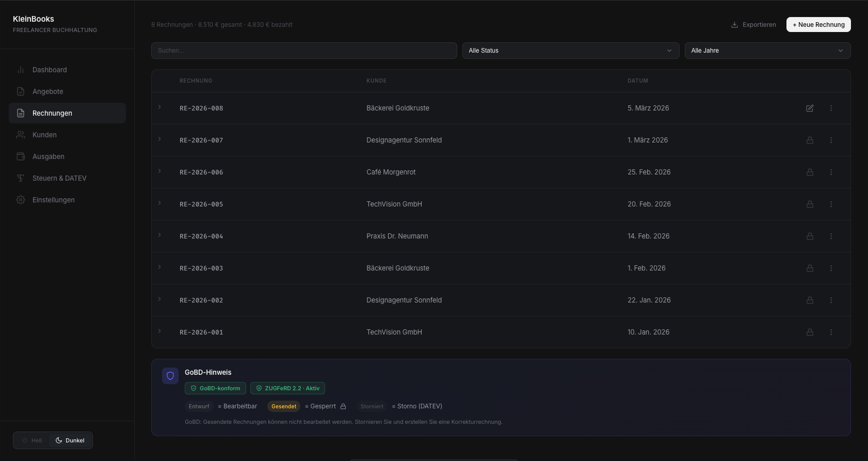
Task: Click the GoBD-Hinweis shield icon
Action: (170, 376)
